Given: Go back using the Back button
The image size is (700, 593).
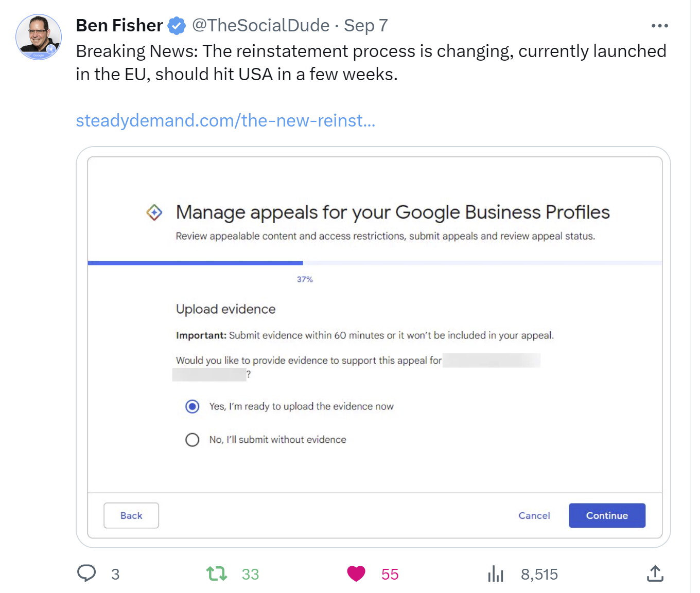Looking at the screenshot, I should click(x=131, y=515).
